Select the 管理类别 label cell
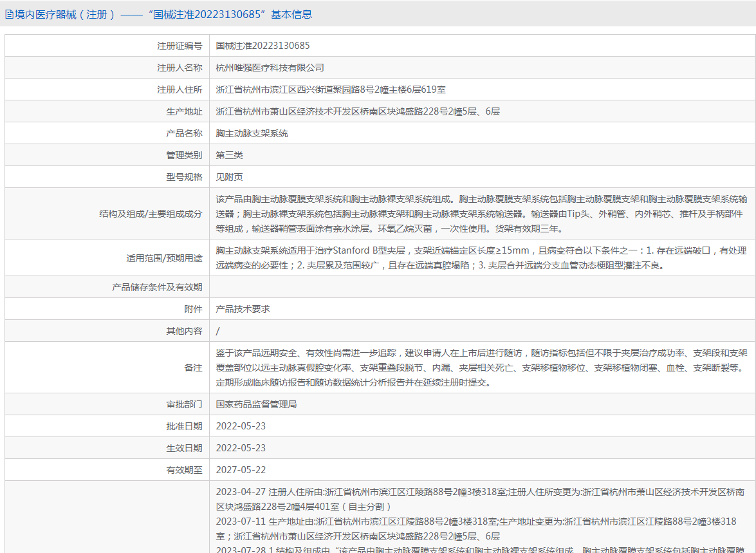Image resolution: width=756 pixels, height=553 pixels. pos(184,155)
